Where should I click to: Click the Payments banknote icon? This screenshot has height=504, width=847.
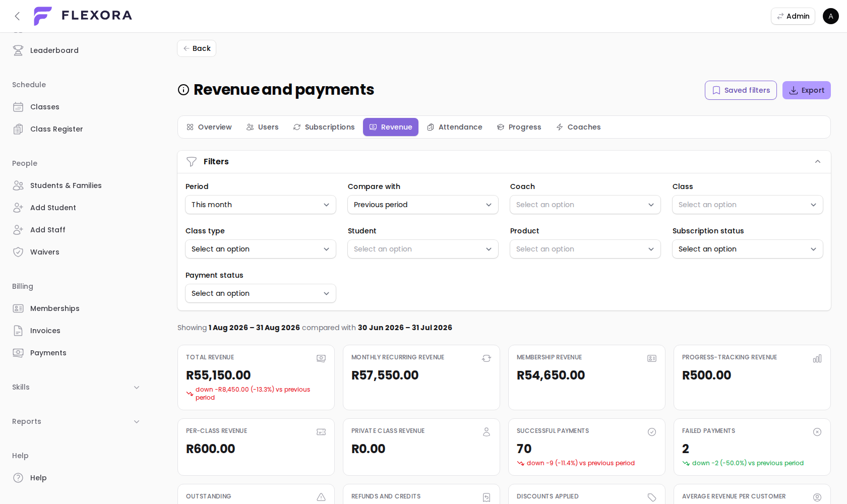point(18,353)
